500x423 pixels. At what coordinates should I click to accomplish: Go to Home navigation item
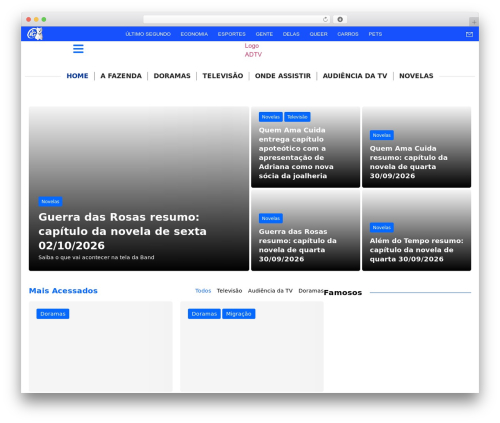coord(77,76)
